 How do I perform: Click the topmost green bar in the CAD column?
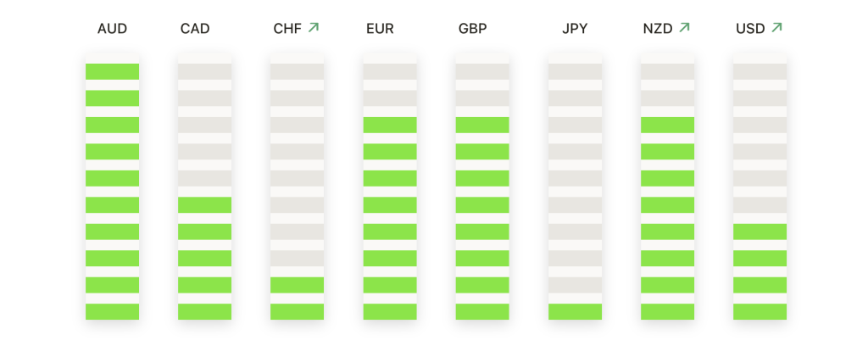pyautogui.click(x=205, y=205)
